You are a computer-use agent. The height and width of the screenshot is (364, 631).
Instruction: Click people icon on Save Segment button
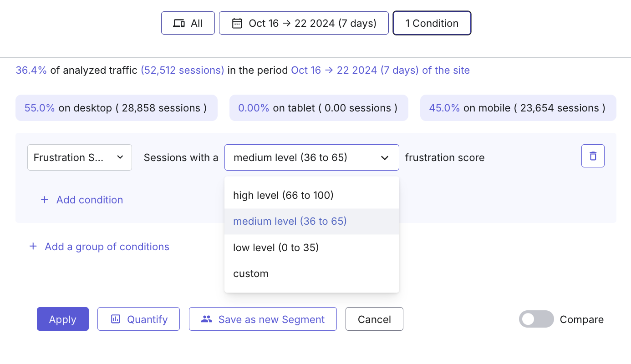pyautogui.click(x=207, y=319)
